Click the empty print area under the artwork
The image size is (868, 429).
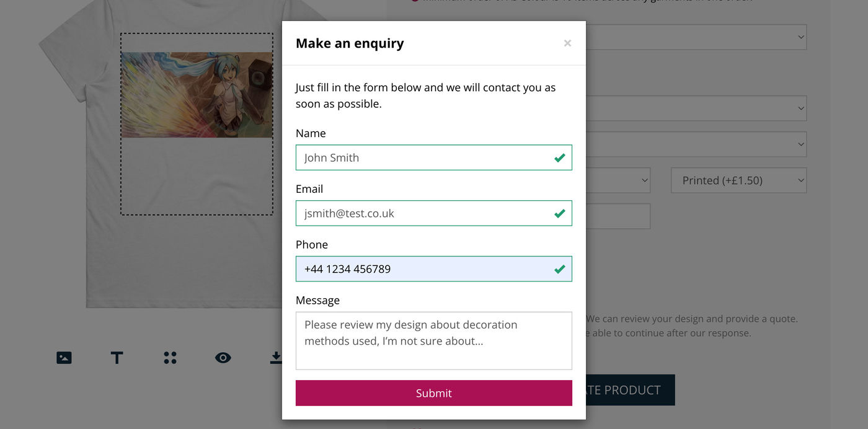point(197,176)
